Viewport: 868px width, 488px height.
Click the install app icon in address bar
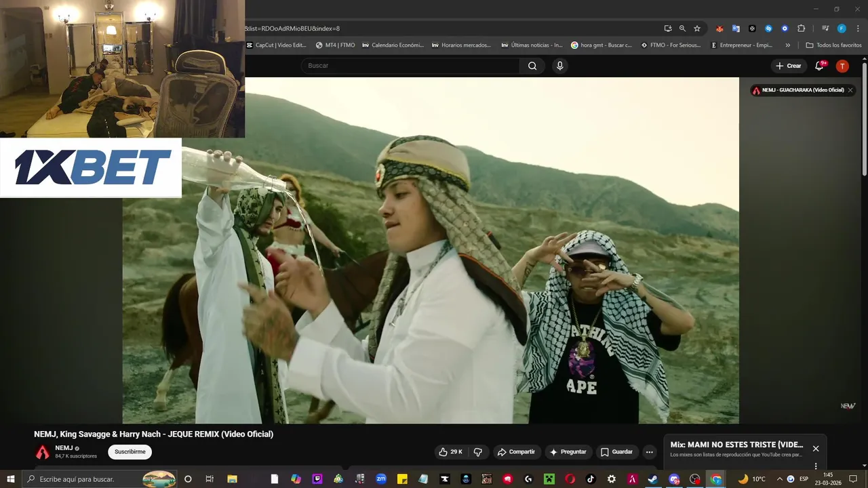point(668,28)
